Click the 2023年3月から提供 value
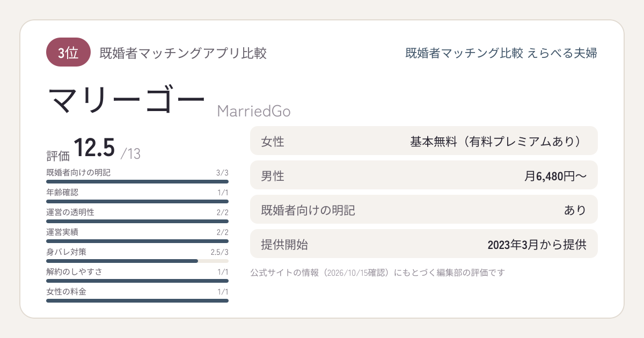 tap(537, 245)
